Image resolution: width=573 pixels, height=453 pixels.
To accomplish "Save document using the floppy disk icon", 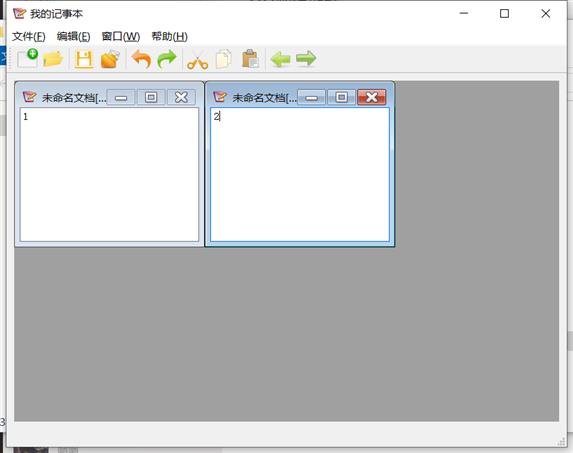I will [x=84, y=59].
